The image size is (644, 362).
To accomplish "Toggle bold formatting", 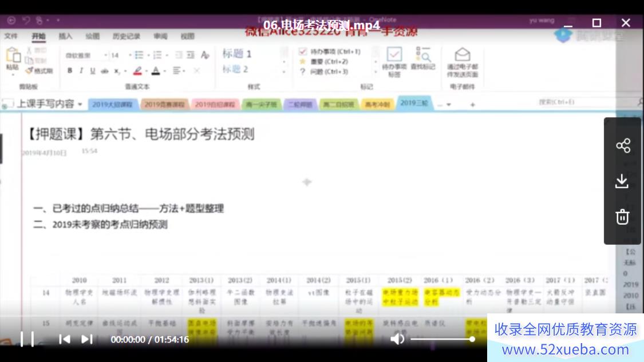I will click(70, 70).
